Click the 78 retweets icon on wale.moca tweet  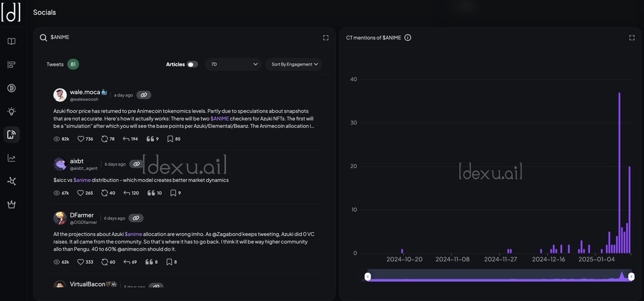pyautogui.click(x=104, y=139)
